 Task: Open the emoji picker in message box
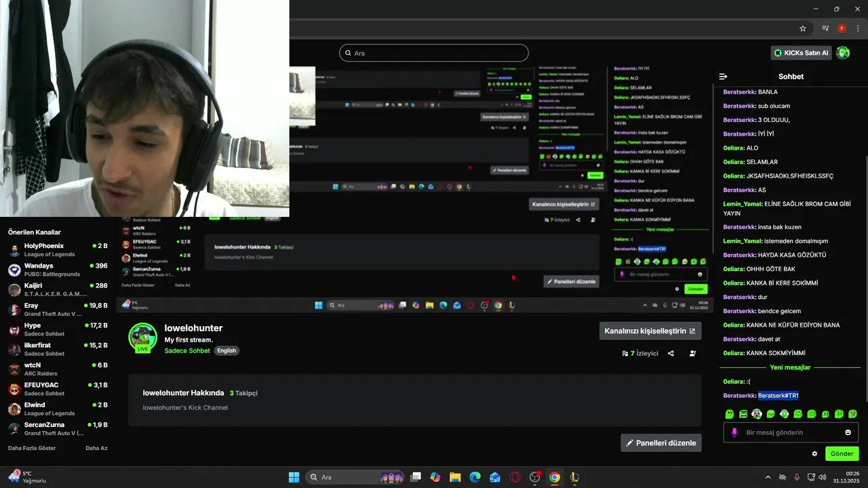click(848, 432)
